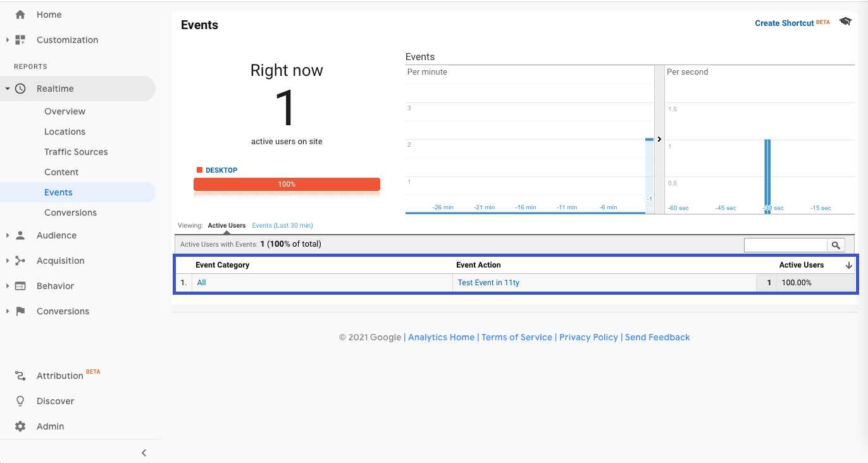Click the table filter search field

pos(785,245)
